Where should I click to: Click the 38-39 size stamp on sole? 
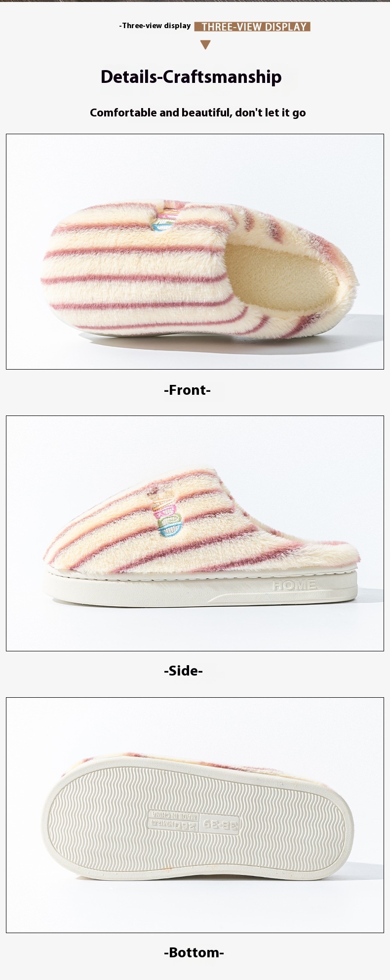pos(220,824)
